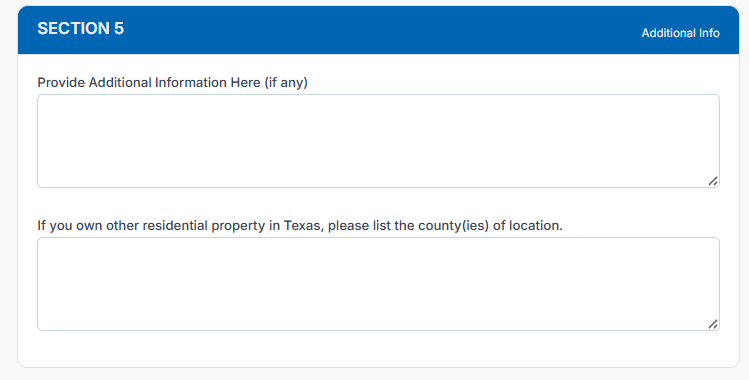This screenshot has height=380, width=749.
Task: Click the word 'Here' in the first field label
Action: [246, 83]
